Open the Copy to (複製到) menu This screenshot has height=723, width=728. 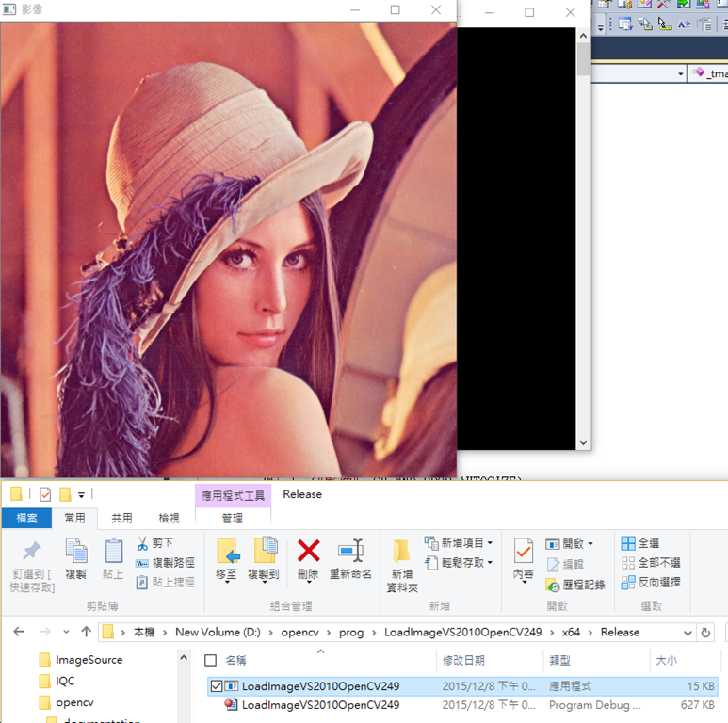(264, 560)
